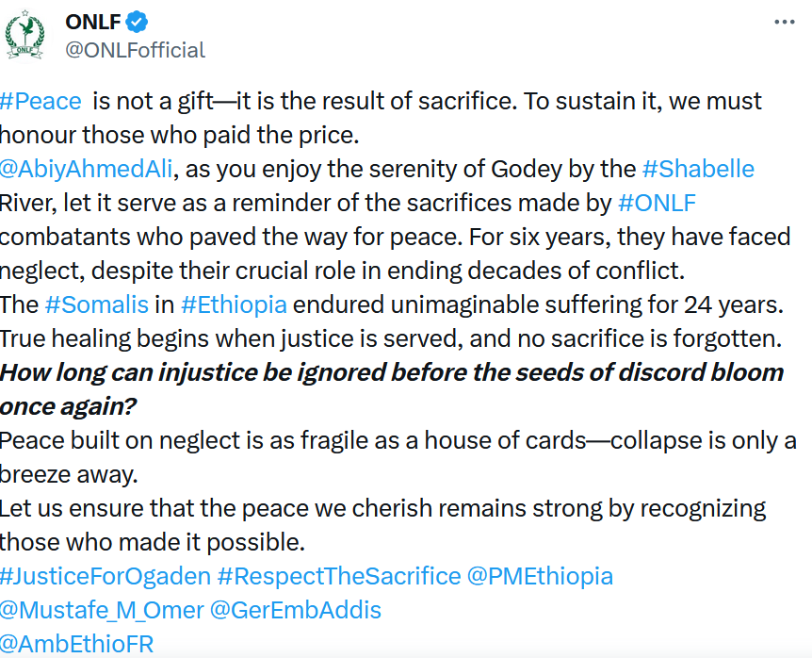Open the #JusticeForOgaden hashtag
This screenshot has width=812, height=658.
(106, 576)
